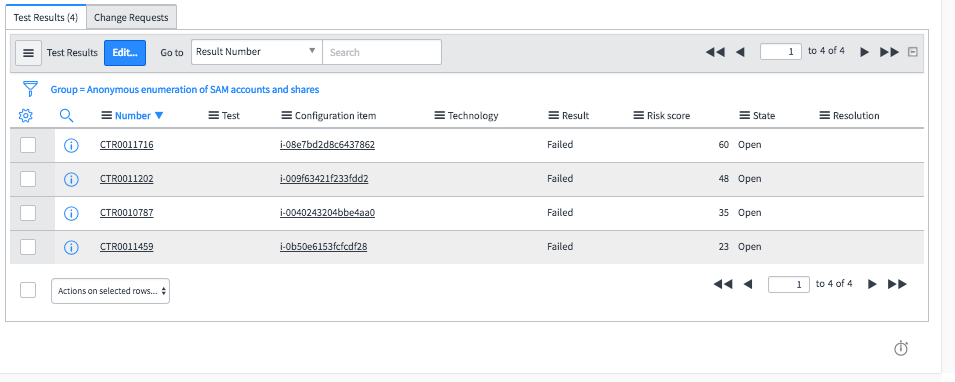Preview record CTR0011716 info icon
Screen dimensions: 955x382
[71, 146]
